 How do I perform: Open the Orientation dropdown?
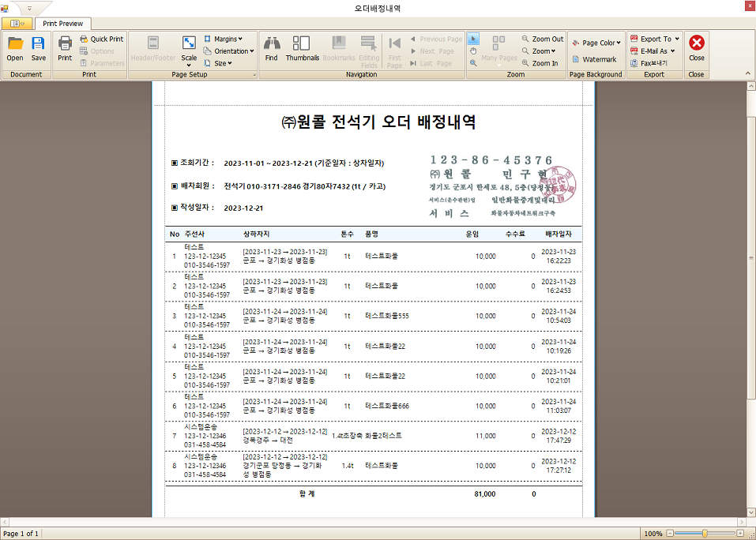[229, 51]
